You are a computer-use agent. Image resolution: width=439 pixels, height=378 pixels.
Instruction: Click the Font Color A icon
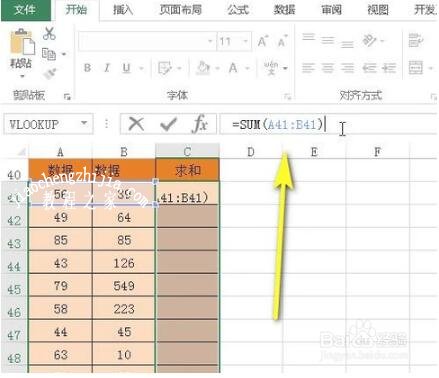coord(233,68)
